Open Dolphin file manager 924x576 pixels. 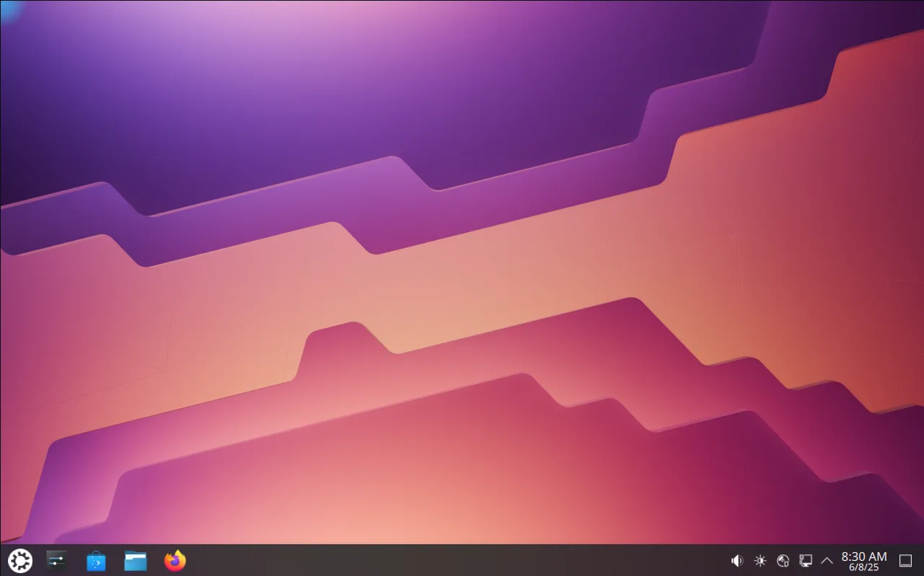(x=135, y=560)
